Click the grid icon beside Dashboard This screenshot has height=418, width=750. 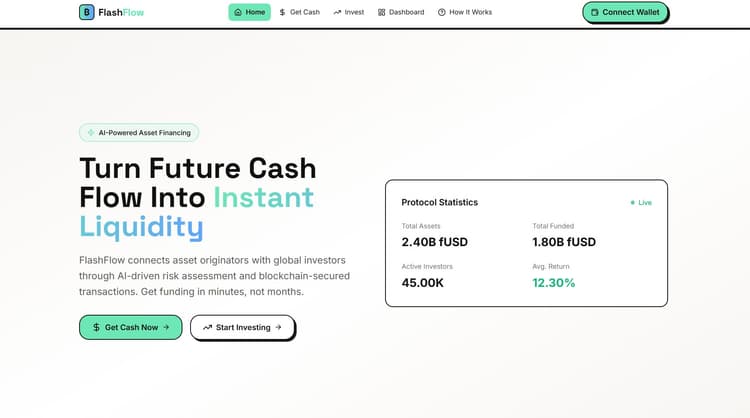(381, 12)
